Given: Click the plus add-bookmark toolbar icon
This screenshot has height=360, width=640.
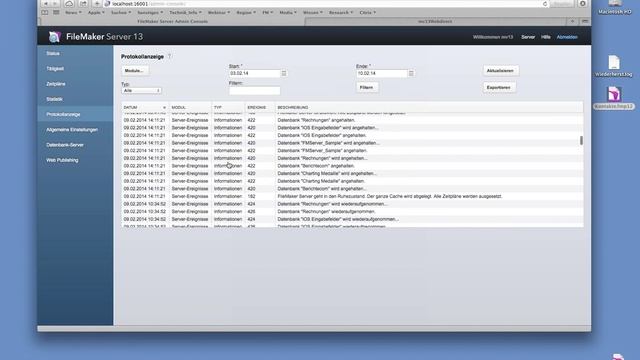Looking at the screenshot, I should pyautogui.click(x=97, y=4).
